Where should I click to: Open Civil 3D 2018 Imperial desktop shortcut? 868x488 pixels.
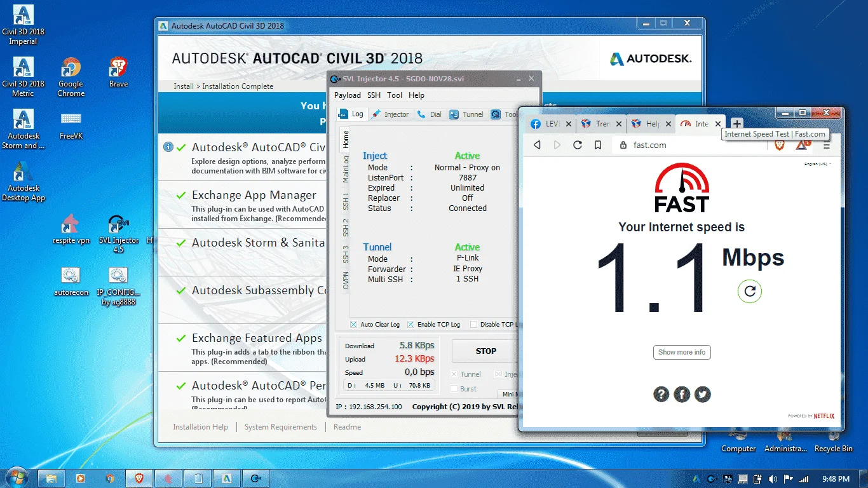pos(23,25)
